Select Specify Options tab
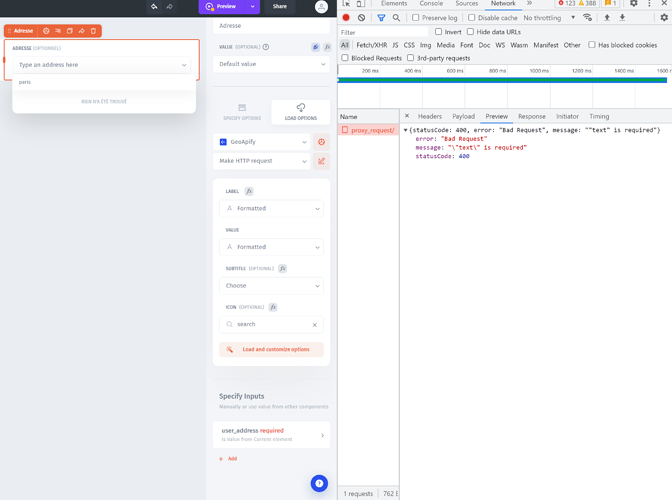The image size is (672, 500). (x=242, y=112)
